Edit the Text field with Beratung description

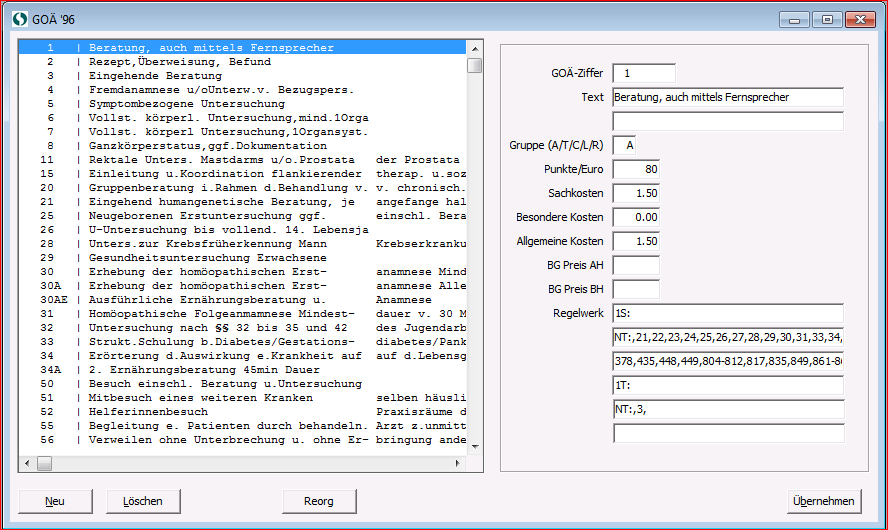pos(727,97)
